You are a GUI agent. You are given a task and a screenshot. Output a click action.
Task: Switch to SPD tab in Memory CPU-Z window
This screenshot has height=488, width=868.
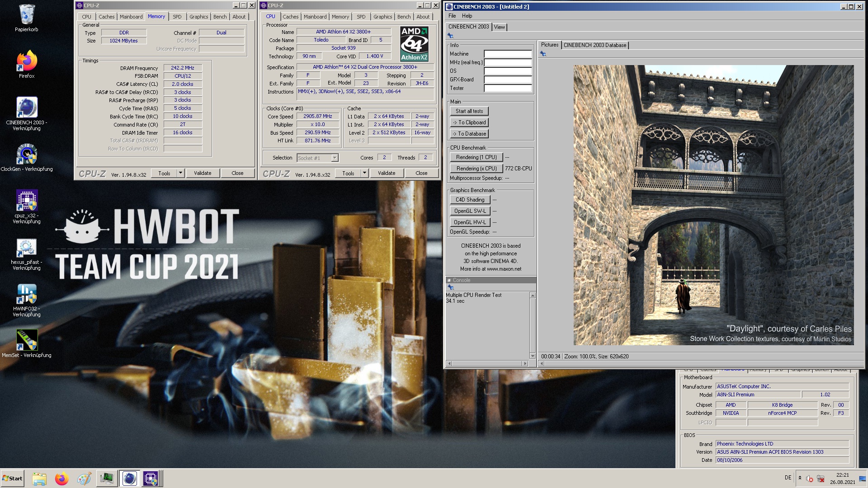tap(177, 17)
